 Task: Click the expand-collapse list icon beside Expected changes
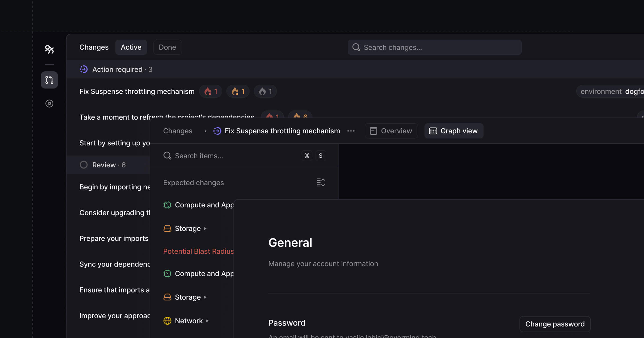[321, 182]
